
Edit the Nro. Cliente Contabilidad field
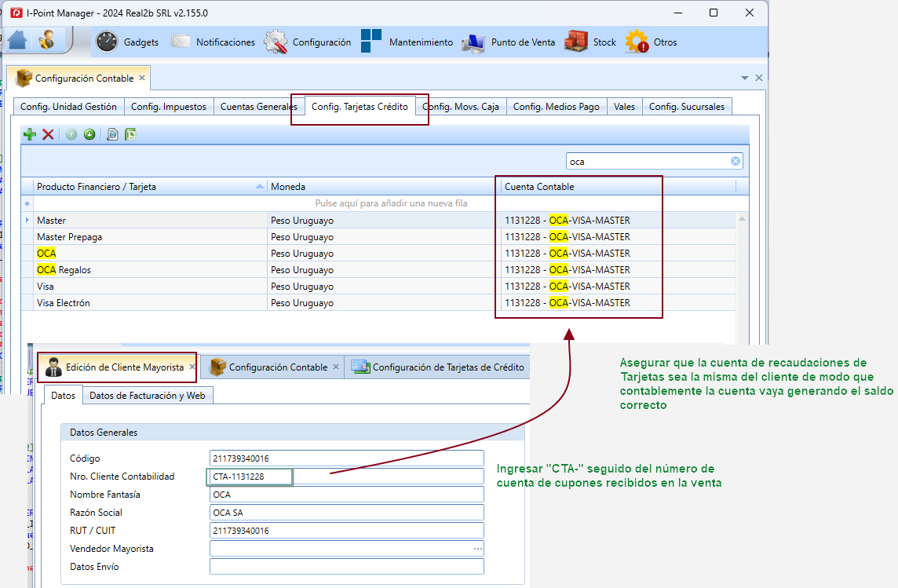click(346, 477)
